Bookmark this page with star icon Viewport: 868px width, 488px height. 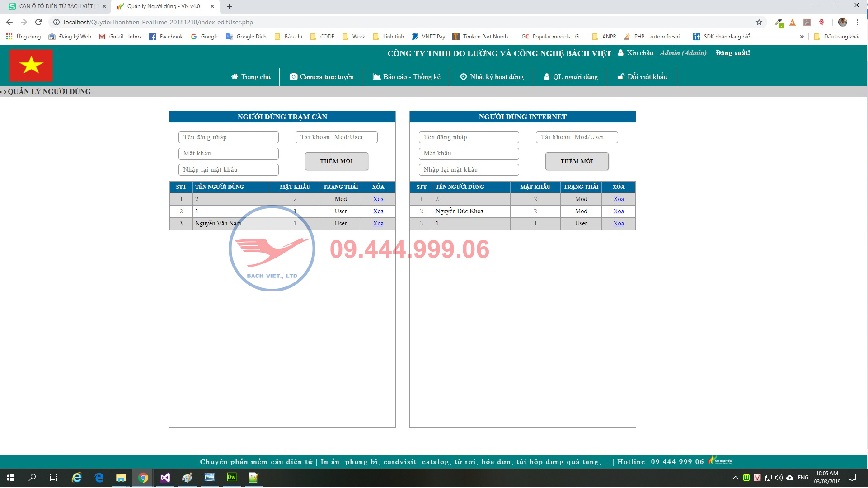coord(759,22)
